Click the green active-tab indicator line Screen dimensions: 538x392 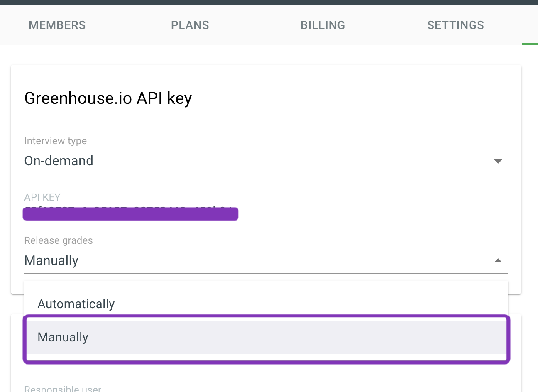[530, 44]
